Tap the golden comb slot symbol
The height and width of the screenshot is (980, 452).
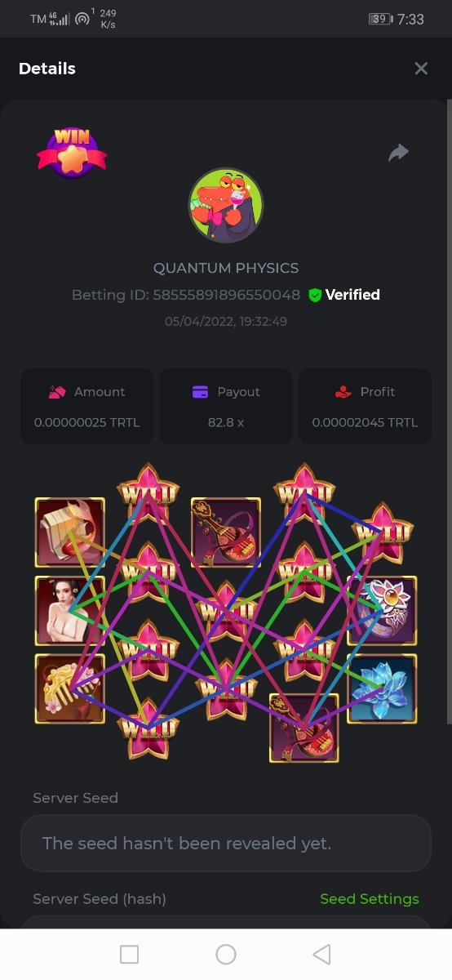[x=69, y=688]
